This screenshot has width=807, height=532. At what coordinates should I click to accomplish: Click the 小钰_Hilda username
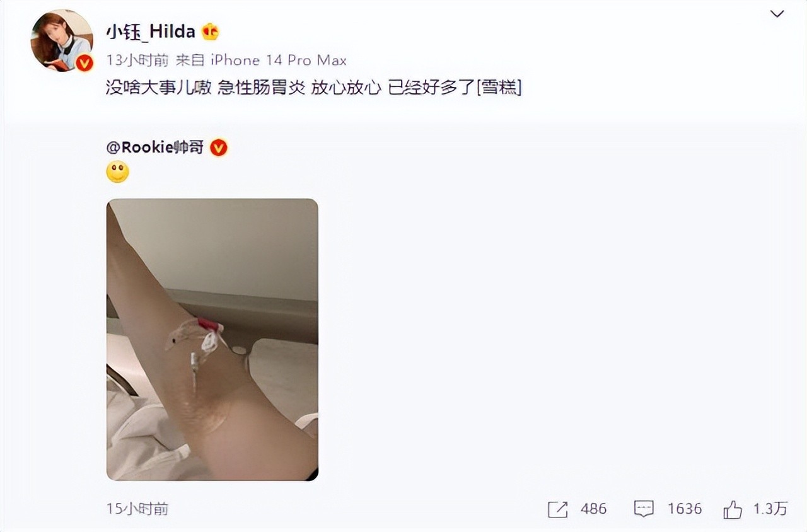pyautogui.click(x=150, y=32)
